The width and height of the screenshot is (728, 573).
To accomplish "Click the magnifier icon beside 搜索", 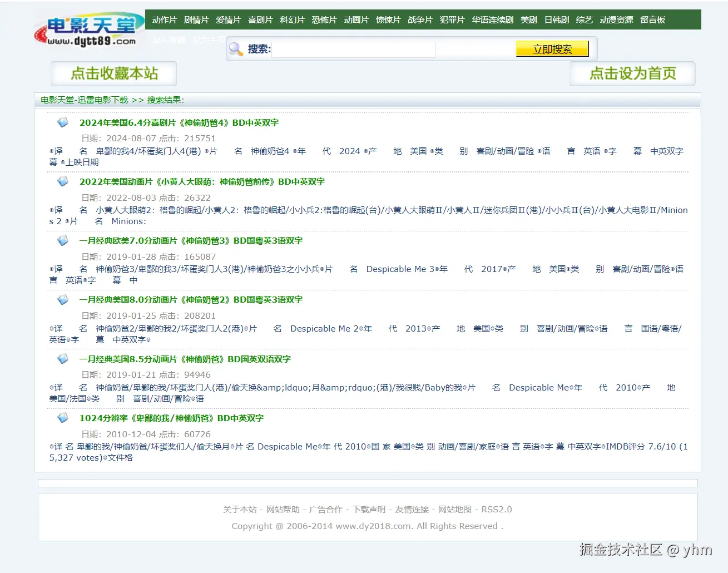I will [x=236, y=49].
